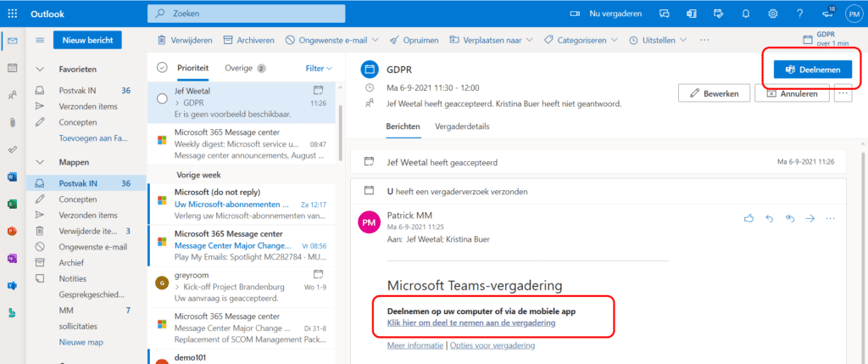Collapse the Favorieten section

40,70
